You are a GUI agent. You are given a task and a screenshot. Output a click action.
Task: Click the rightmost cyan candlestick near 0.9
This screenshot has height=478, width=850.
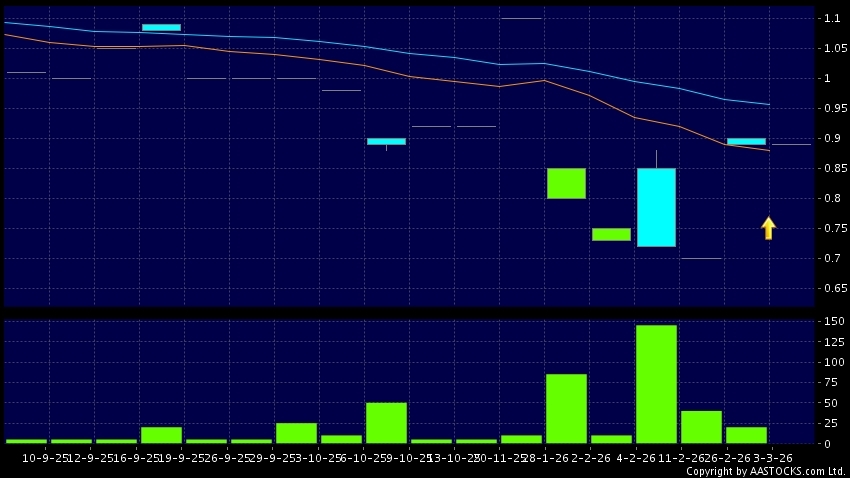[746, 141]
